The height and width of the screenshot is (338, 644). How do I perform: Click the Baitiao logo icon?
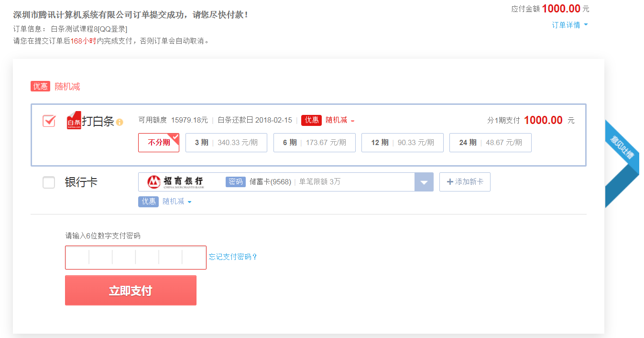[74, 120]
